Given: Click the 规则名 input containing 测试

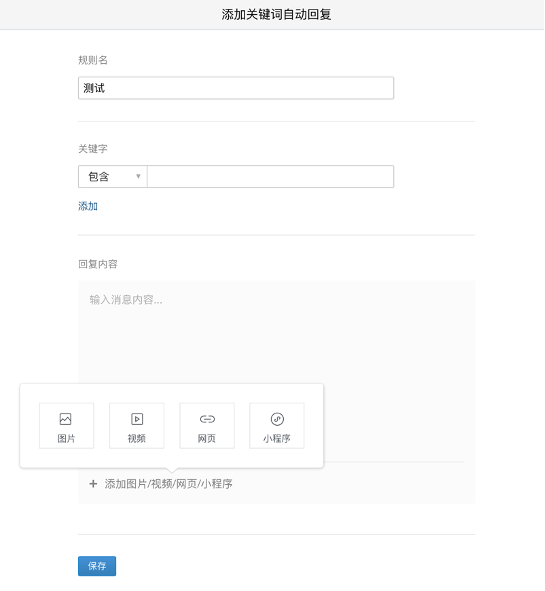Looking at the screenshot, I should pyautogui.click(x=236, y=88).
